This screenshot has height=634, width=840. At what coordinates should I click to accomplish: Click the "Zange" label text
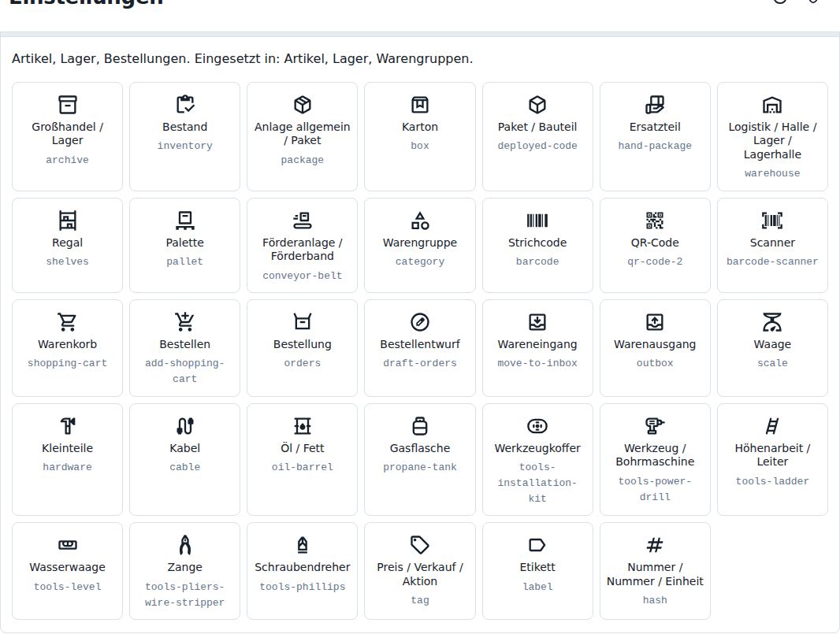tap(185, 567)
